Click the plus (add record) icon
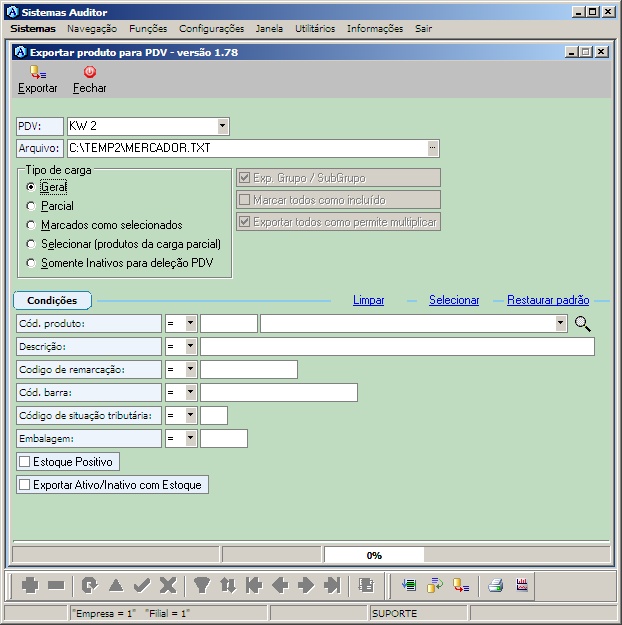622x625 pixels. click(30, 586)
